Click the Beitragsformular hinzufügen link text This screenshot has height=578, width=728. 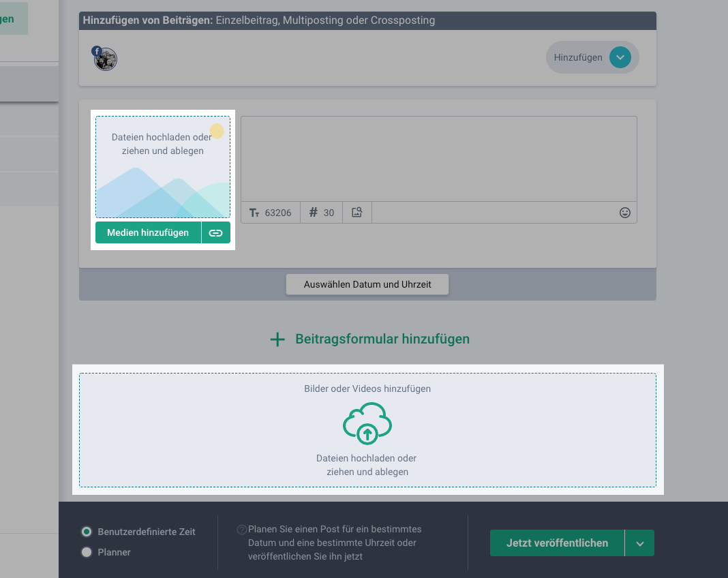point(382,339)
